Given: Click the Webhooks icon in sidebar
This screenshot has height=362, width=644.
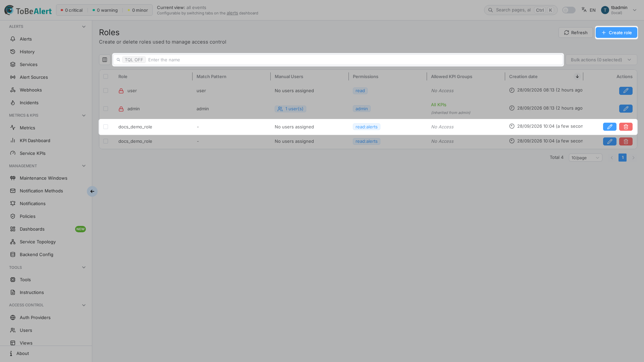Looking at the screenshot, I should point(13,90).
